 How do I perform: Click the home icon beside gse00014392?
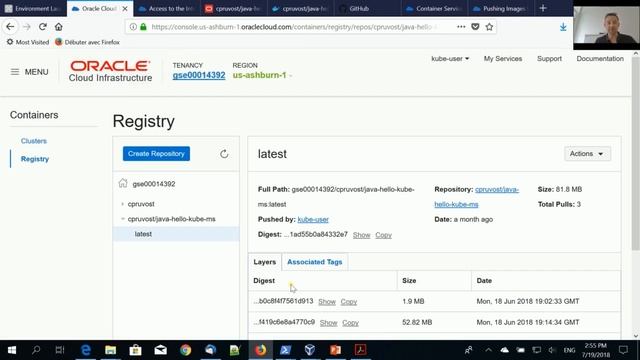pos(123,183)
